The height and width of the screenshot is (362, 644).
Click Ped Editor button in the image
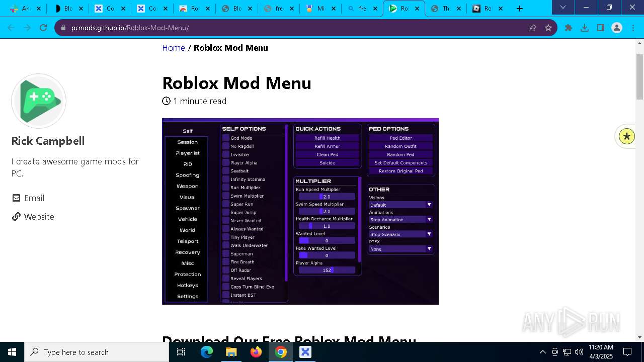pos(401,138)
